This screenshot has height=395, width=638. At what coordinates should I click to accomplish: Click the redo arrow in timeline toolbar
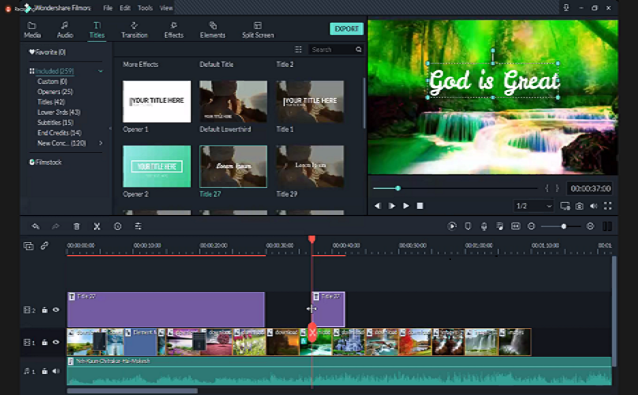(x=56, y=226)
